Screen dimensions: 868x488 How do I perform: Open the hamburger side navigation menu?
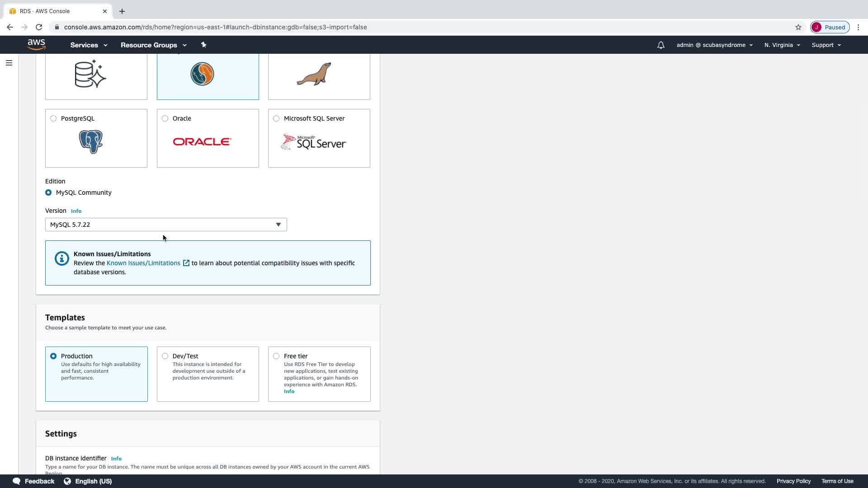click(x=9, y=63)
